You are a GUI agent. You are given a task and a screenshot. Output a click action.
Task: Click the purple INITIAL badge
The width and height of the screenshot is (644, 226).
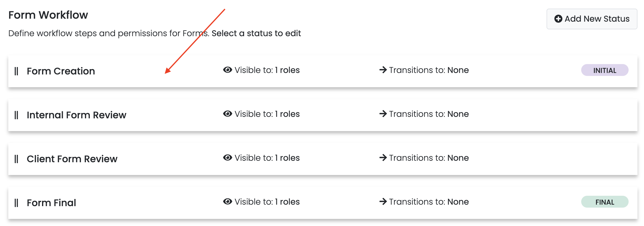click(605, 70)
